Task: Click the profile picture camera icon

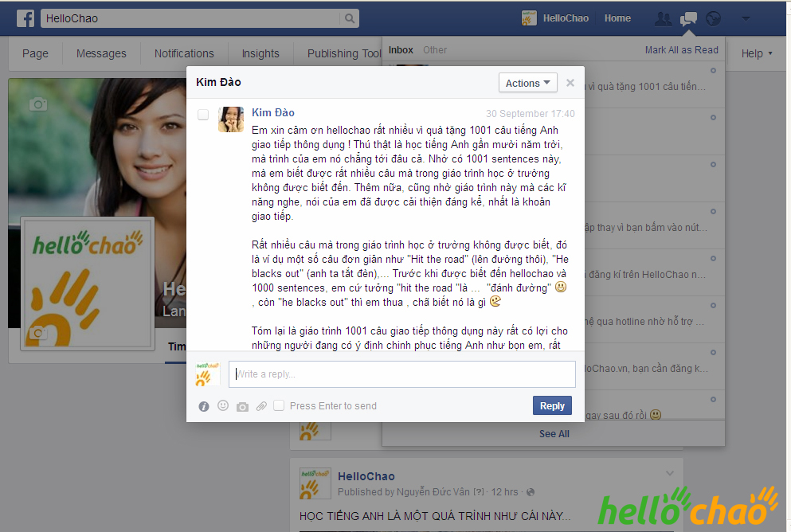Action: click(37, 334)
